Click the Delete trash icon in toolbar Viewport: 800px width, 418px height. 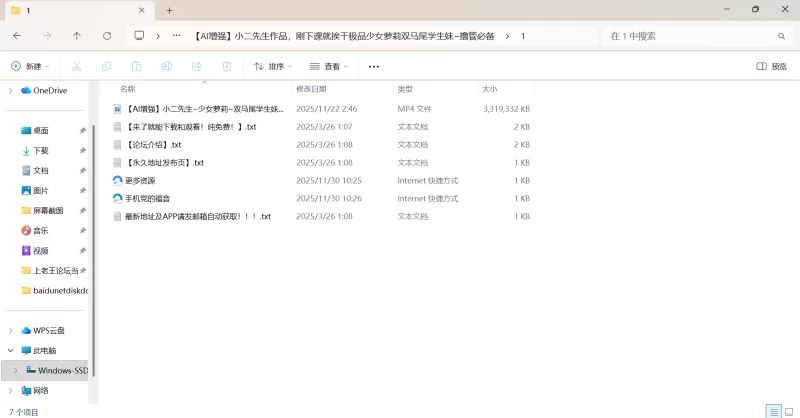tap(227, 66)
